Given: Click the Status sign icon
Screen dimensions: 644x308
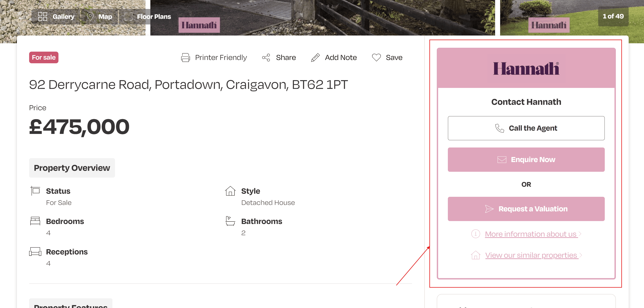Looking at the screenshot, I should [x=35, y=191].
